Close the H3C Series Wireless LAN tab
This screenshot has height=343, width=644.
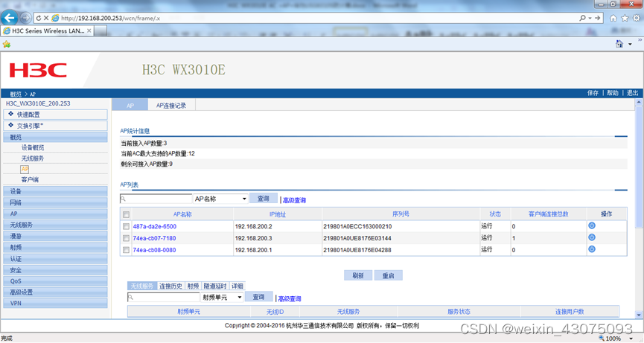pyautogui.click(x=89, y=31)
